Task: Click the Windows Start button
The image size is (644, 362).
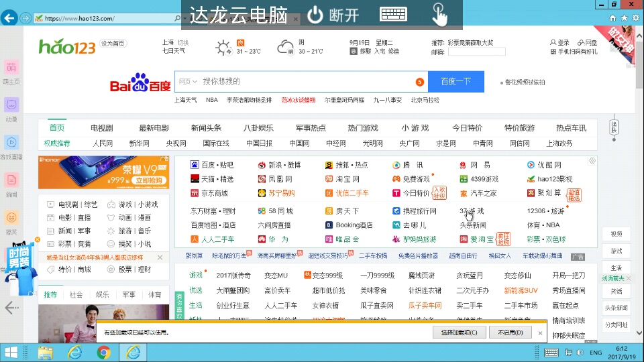Action: coord(11,353)
